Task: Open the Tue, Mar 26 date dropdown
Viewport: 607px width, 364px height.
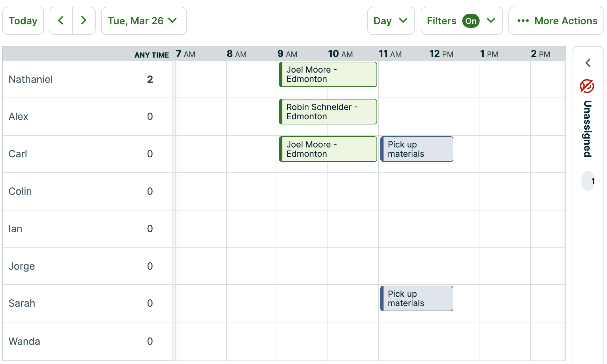Action: point(144,21)
